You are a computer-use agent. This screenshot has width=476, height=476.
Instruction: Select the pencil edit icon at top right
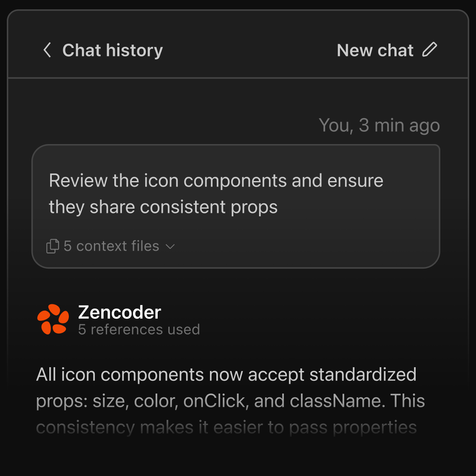(431, 50)
